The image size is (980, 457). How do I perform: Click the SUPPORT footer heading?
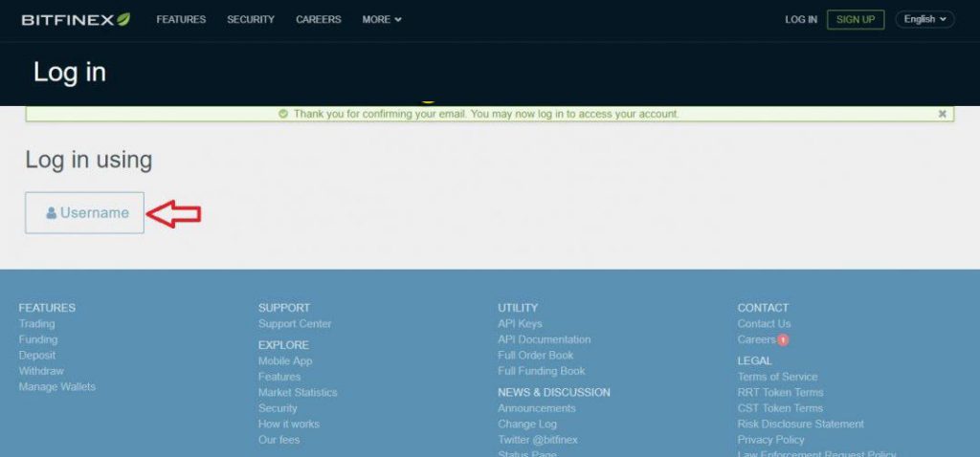[x=283, y=308]
